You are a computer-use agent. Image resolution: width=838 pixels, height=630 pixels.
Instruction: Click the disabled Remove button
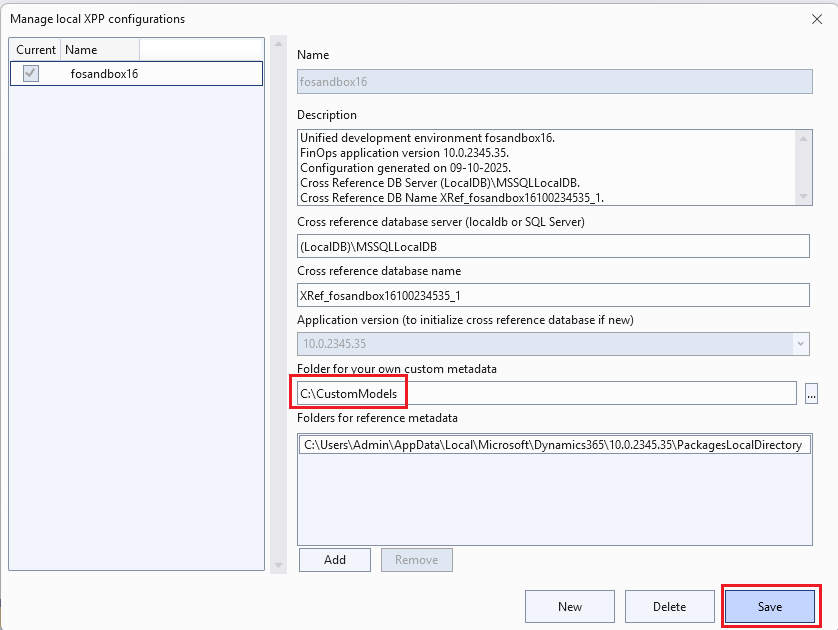point(416,560)
